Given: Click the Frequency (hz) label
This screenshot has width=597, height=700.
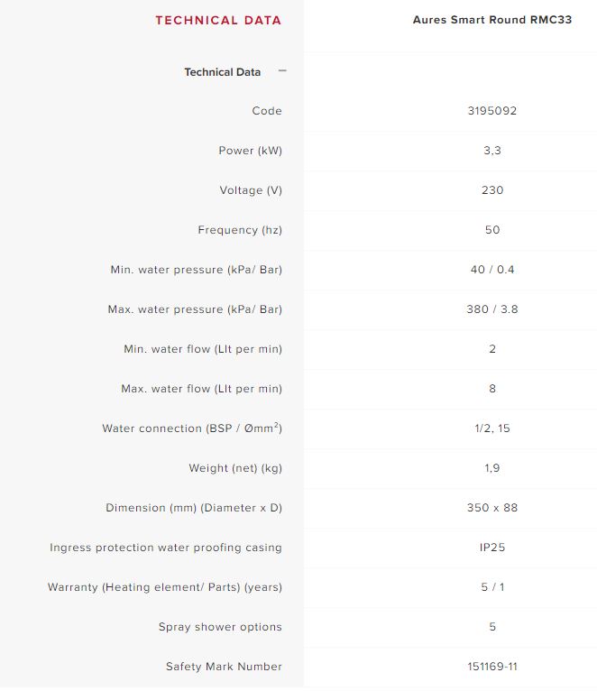Looking at the screenshot, I should click(x=240, y=230).
